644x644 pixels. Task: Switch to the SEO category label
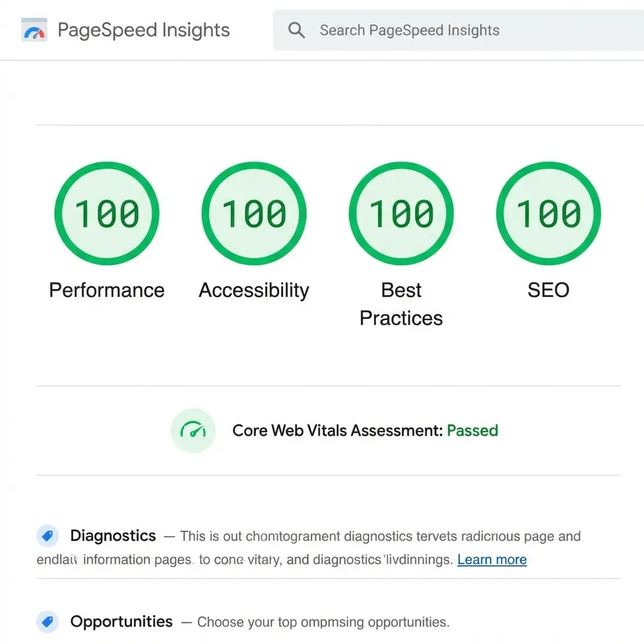pos(548,290)
